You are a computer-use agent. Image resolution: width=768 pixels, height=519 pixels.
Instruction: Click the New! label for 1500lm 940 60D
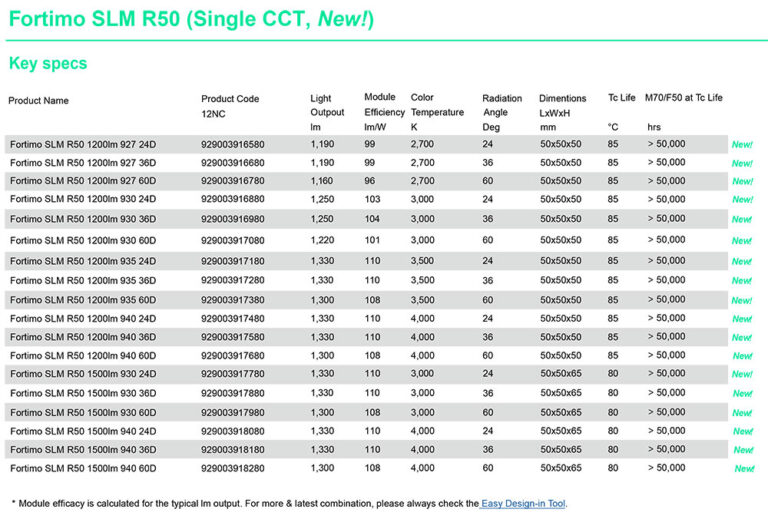pyautogui.click(x=745, y=468)
